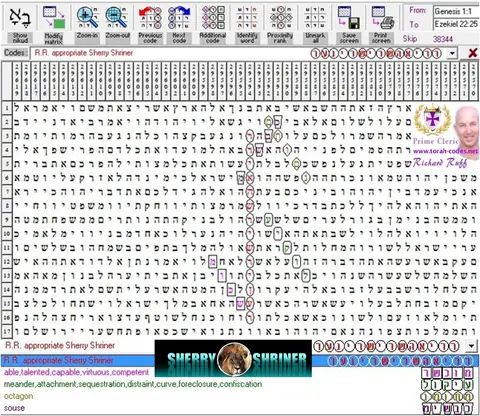Go to Previous code

pos(150,17)
